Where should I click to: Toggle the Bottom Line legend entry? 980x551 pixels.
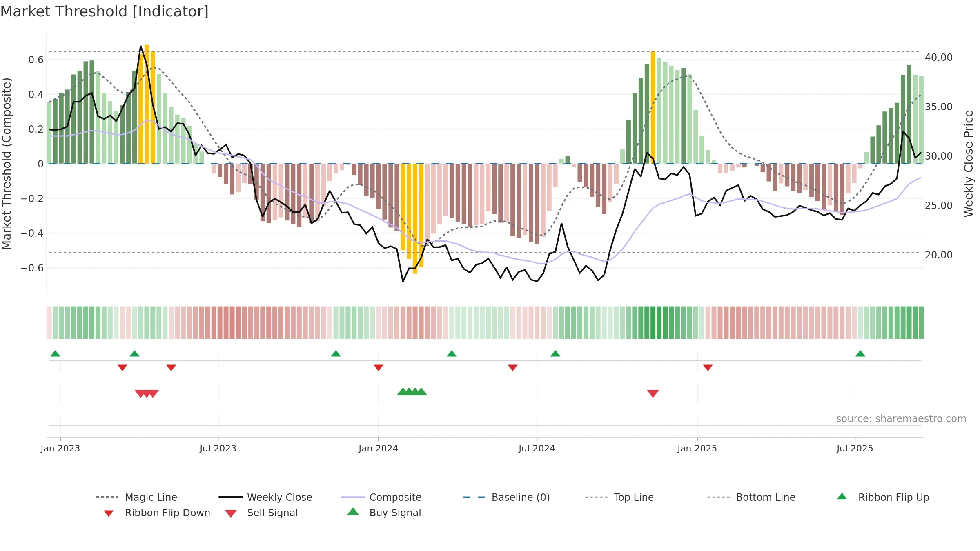751,497
